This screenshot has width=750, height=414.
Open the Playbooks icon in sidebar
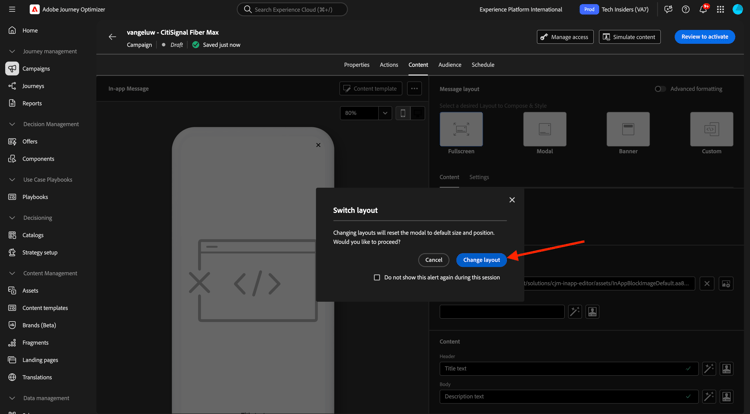coord(12,197)
